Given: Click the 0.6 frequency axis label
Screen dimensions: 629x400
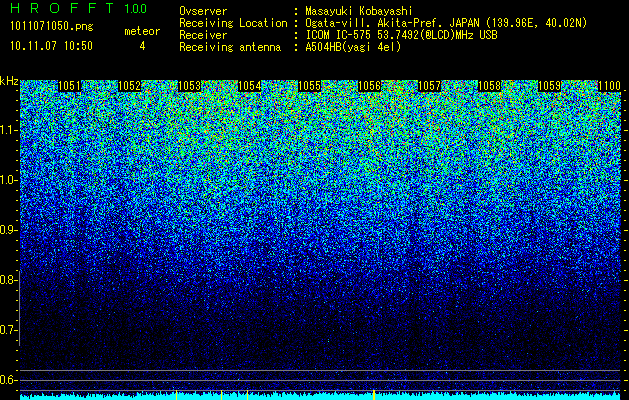Looking at the screenshot, I should point(8,380).
